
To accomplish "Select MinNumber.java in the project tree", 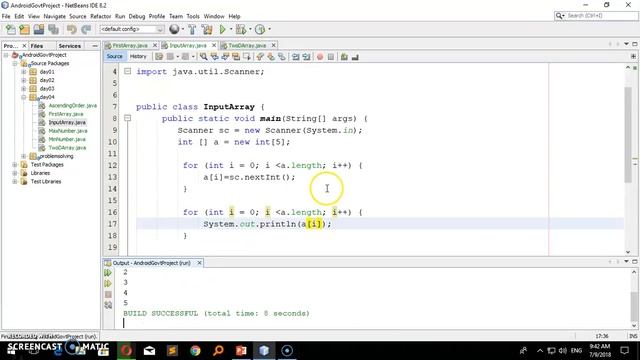I will (x=67, y=139).
